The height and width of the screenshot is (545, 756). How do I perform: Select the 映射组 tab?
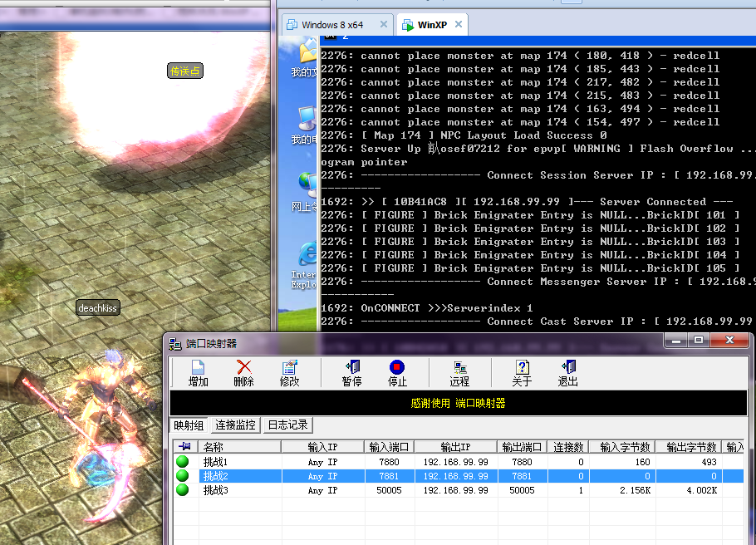click(189, 425)
